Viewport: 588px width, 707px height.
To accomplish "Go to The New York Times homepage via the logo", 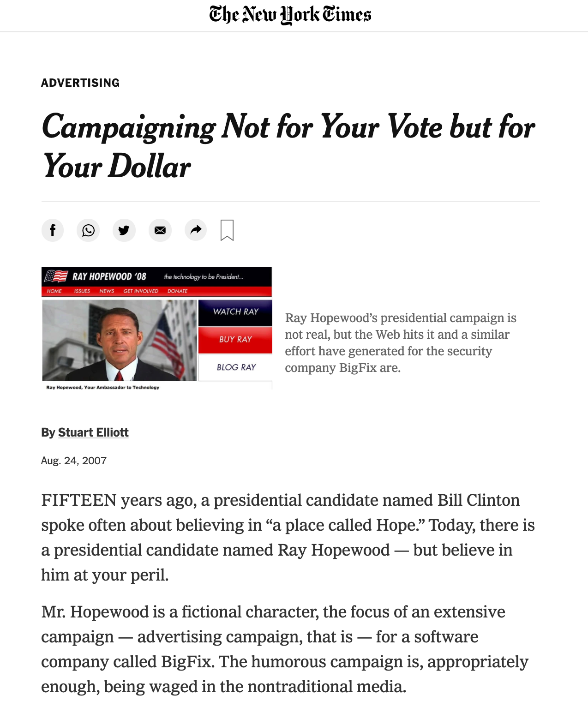I will [x=290, y=14].
